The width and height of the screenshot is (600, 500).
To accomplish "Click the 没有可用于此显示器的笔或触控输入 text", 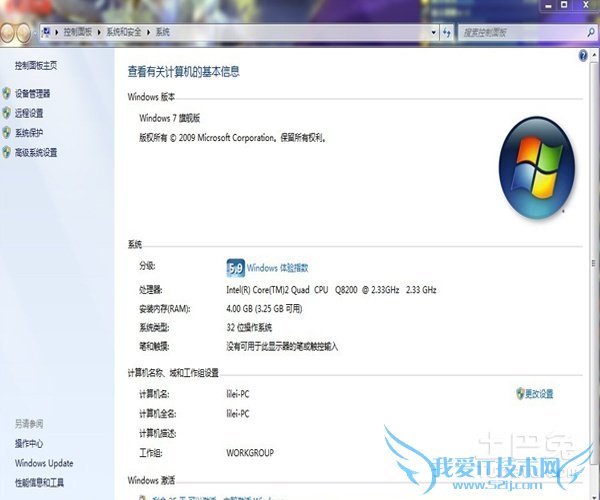I will tap(282, 347).
